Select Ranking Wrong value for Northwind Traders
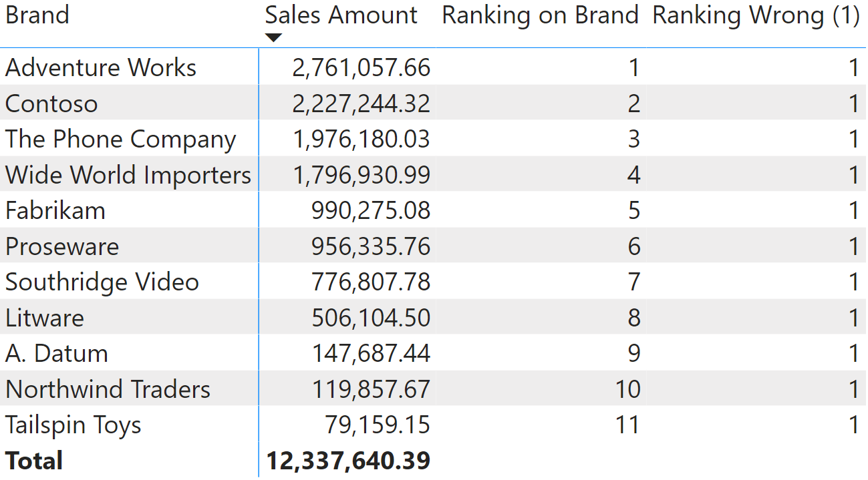This screenshot has height=480, width=868. point(853,389)
